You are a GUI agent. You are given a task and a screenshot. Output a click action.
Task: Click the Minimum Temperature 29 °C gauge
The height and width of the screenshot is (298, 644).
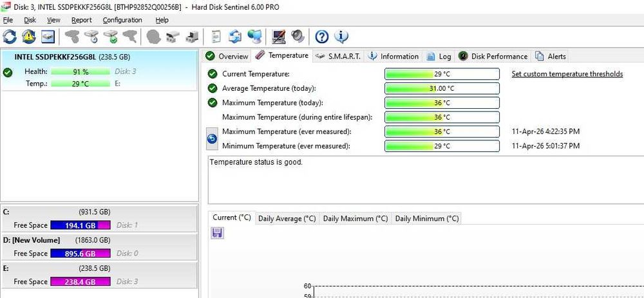(442, 145)
